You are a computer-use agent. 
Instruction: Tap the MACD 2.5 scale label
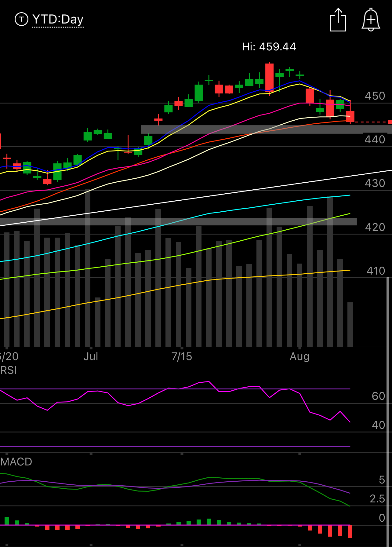click(377, 499)
